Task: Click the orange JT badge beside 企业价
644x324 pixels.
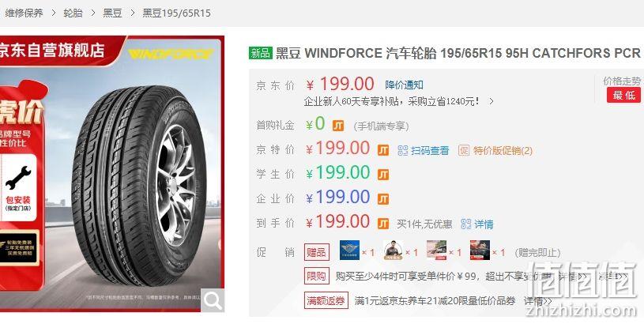Action: pos(382,199)
